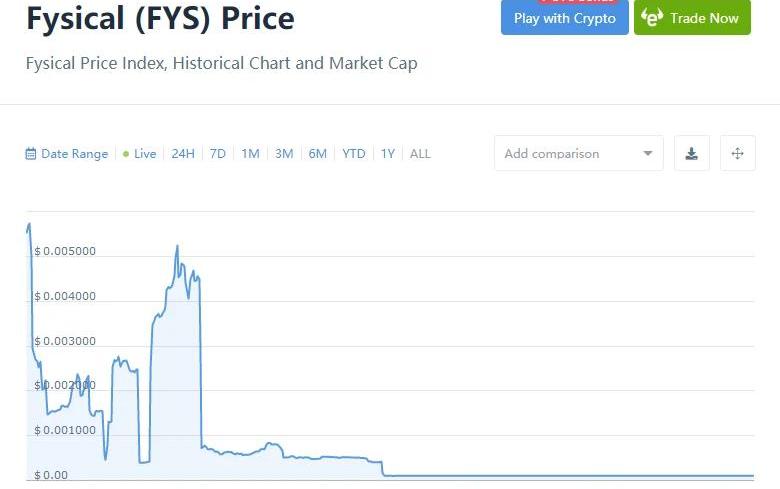Show the 3M price history
Screen dimensions: 780x489
point(284,154)
